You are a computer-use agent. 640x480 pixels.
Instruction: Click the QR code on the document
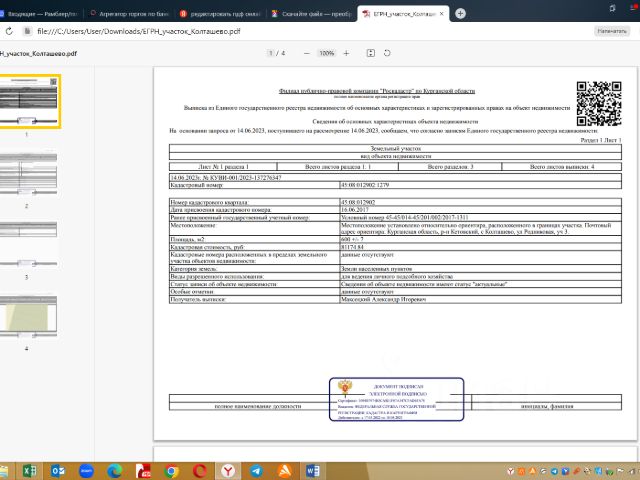[x=599, y=104]
